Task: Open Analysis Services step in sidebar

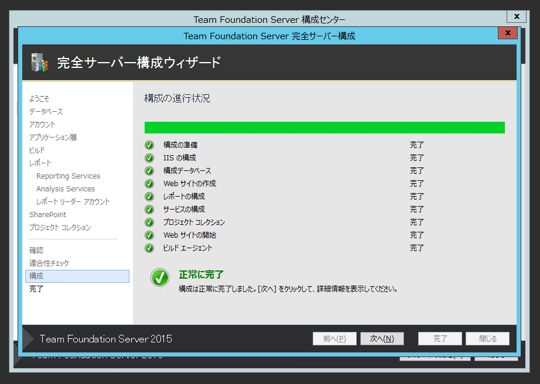Action: [65, 189]
